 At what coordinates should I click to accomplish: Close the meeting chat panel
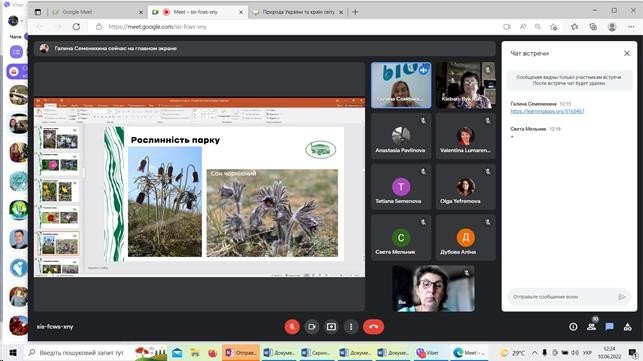coord(627,53)
